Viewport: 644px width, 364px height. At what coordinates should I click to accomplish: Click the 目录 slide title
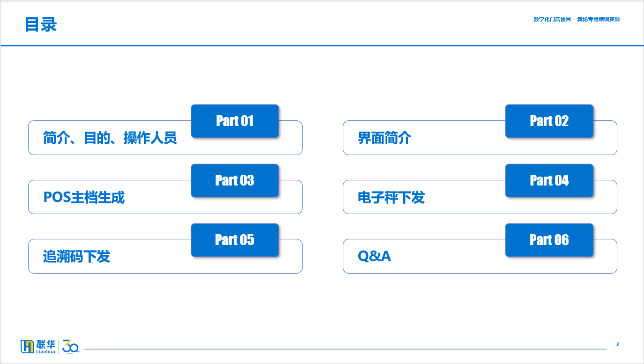click(x=41, y=24)
